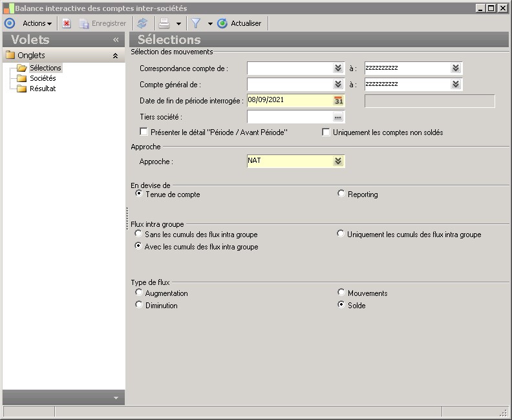
Task: Collapse the Volets panel with double chevron
Action: click(x=116, y=40)
